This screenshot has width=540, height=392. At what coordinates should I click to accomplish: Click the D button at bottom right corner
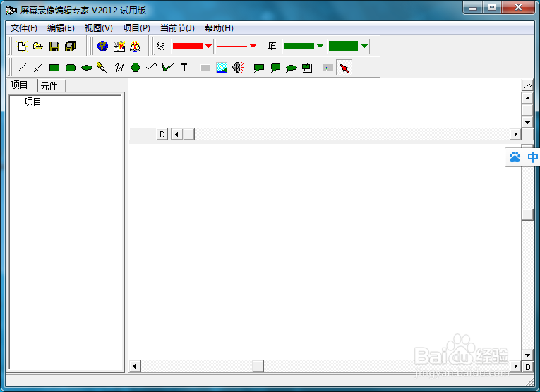point(527,367)
